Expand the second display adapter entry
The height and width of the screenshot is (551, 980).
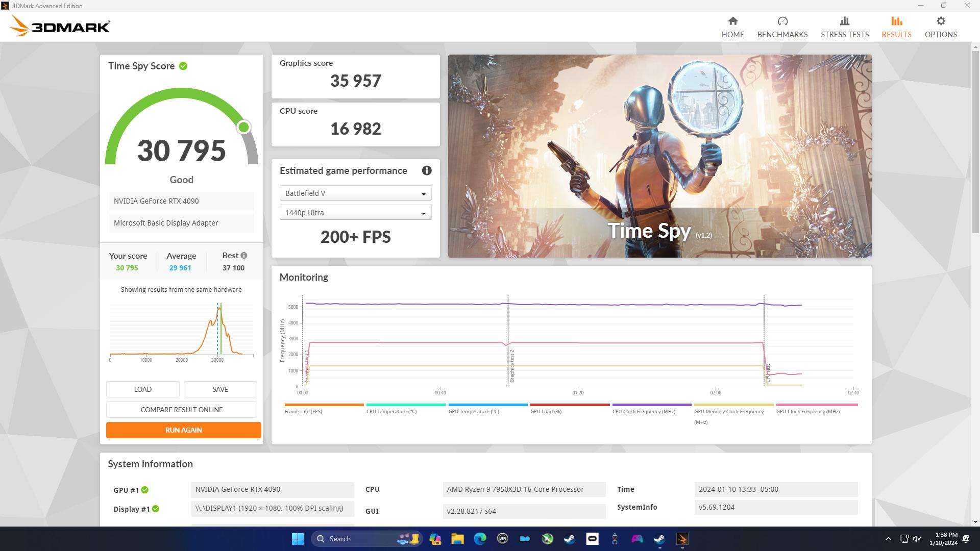pyautogui.click(x=181, y=223)
